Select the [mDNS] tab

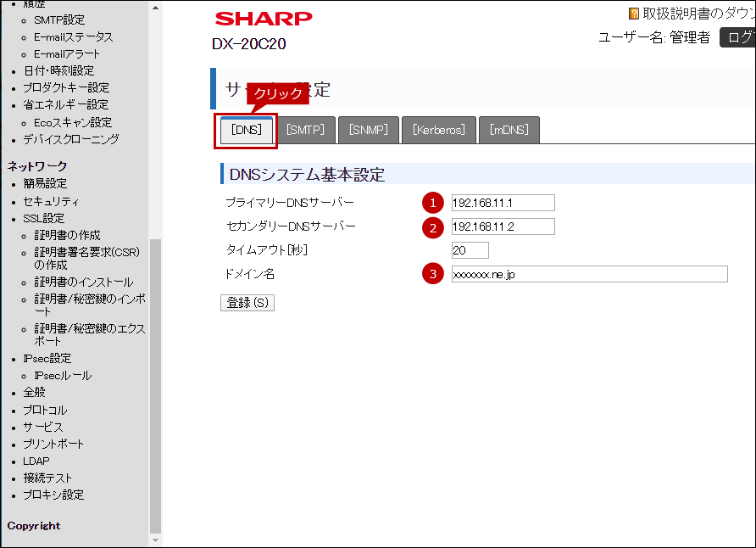click(509, 130)
